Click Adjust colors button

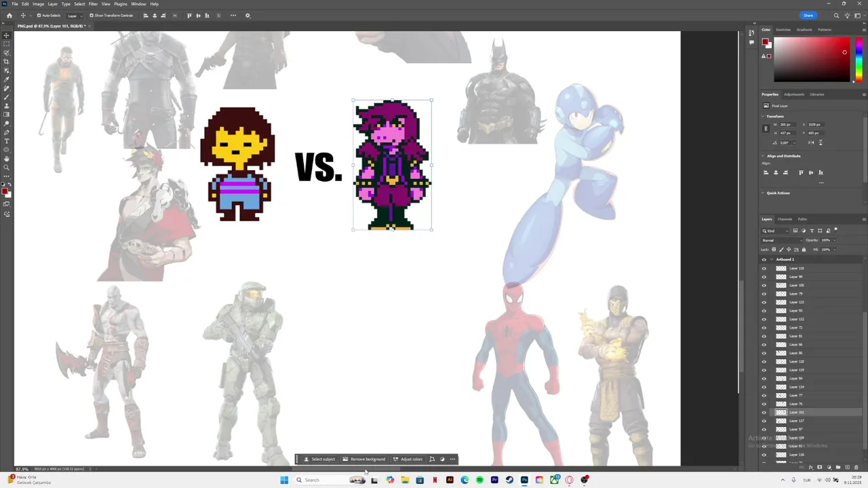tap(408, 460)
